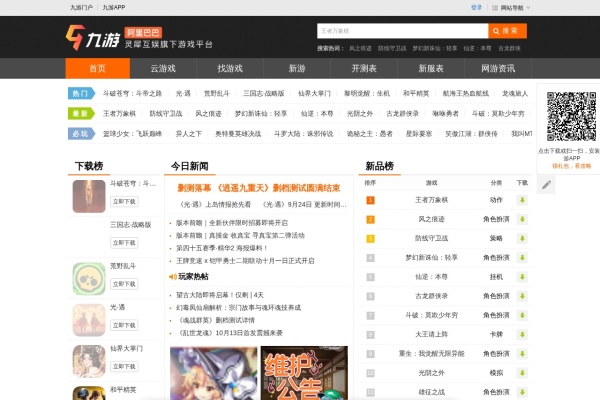Click 领礼包、看攻略 orange link under QR code
The image size is (600, 400).
(x=571, y=166)
